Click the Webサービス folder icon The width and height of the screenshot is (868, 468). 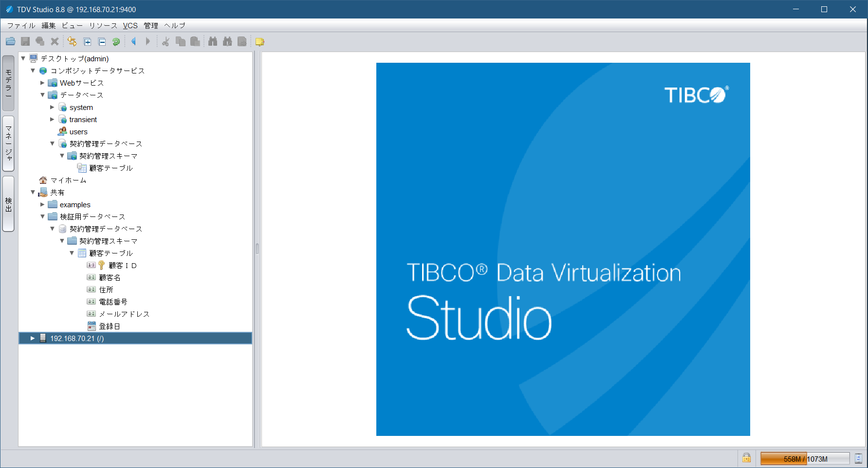click(53, 83)
